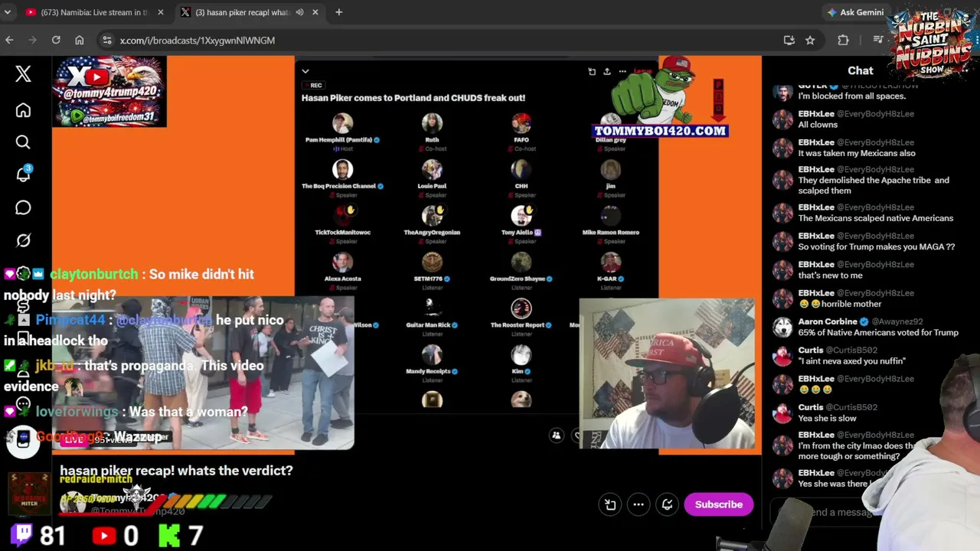
Task: Turn on broadcast notifications bell
Action: [667, 504]
